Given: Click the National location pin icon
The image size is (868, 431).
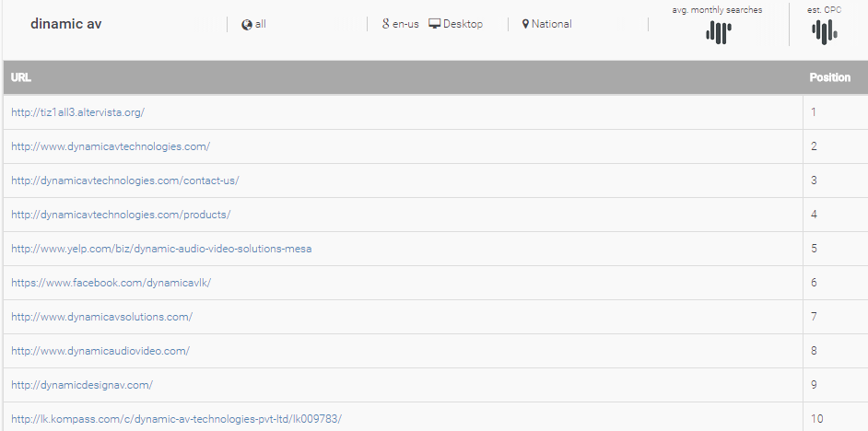Looking at the screenshot, I should (x=525, y=24).
